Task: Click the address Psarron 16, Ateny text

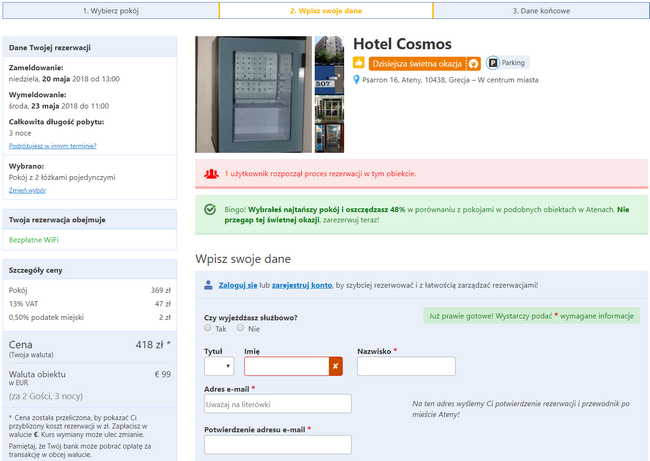Action: point(450,80)
